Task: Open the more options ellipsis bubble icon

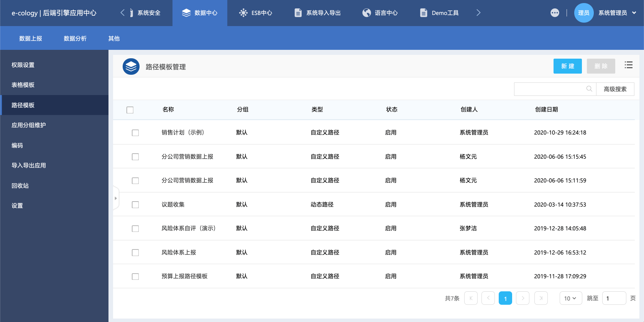Action: (x=555, y=13)
